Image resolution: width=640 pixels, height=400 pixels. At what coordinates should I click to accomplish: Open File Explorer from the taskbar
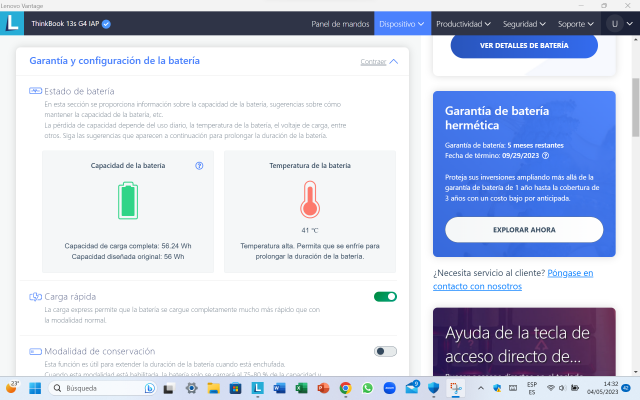point(213,388)
